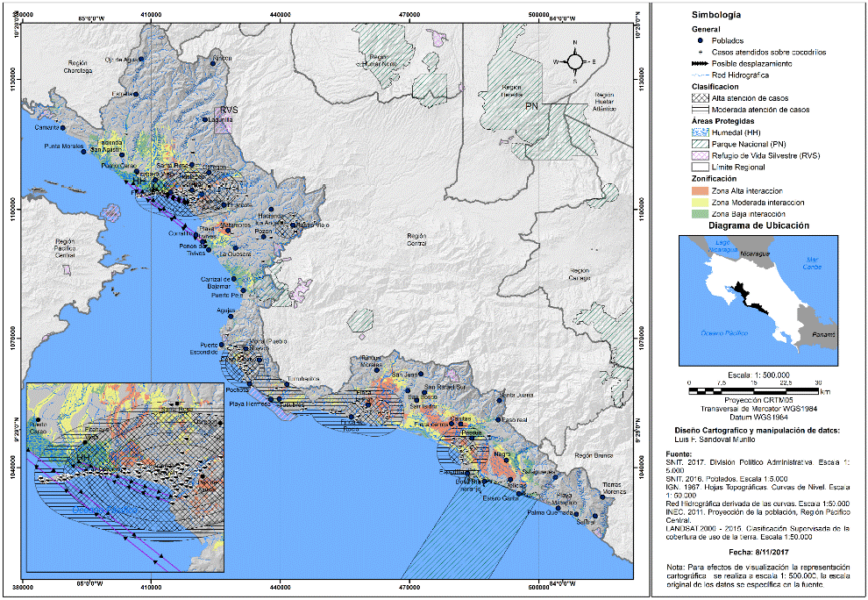Click the compass rose north arrow

(x=574, y=60)
